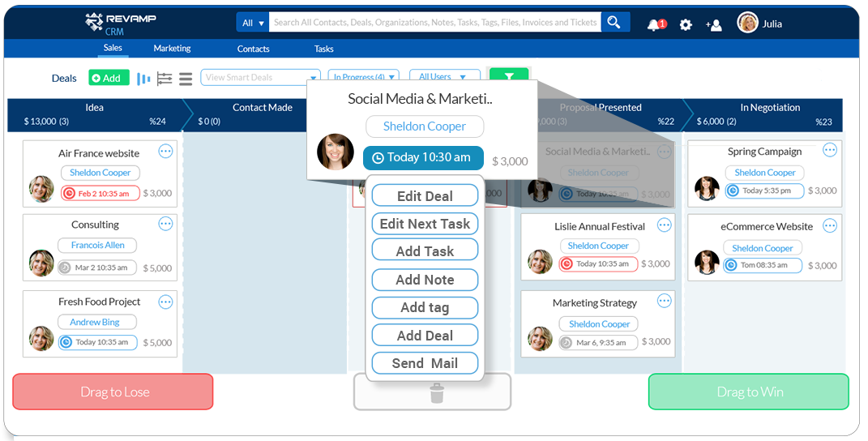Switch to list view icon
Viewport: 868px width, 441px height.
click(x=186, y=79)
